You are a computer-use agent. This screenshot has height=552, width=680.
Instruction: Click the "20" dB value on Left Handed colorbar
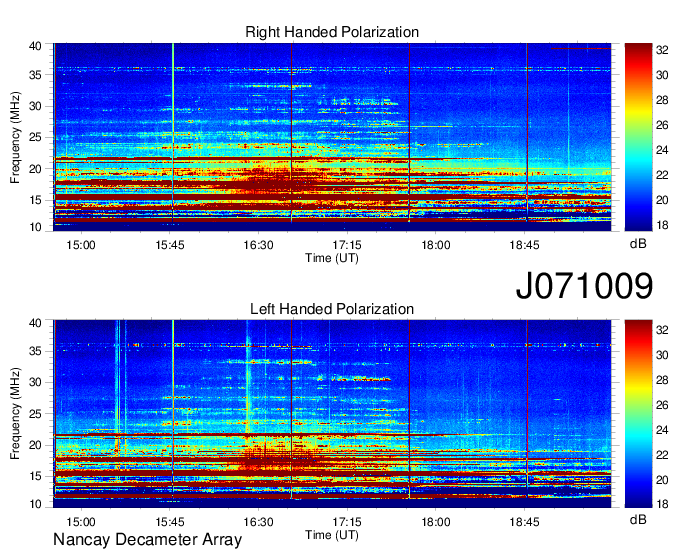point(662,480)
